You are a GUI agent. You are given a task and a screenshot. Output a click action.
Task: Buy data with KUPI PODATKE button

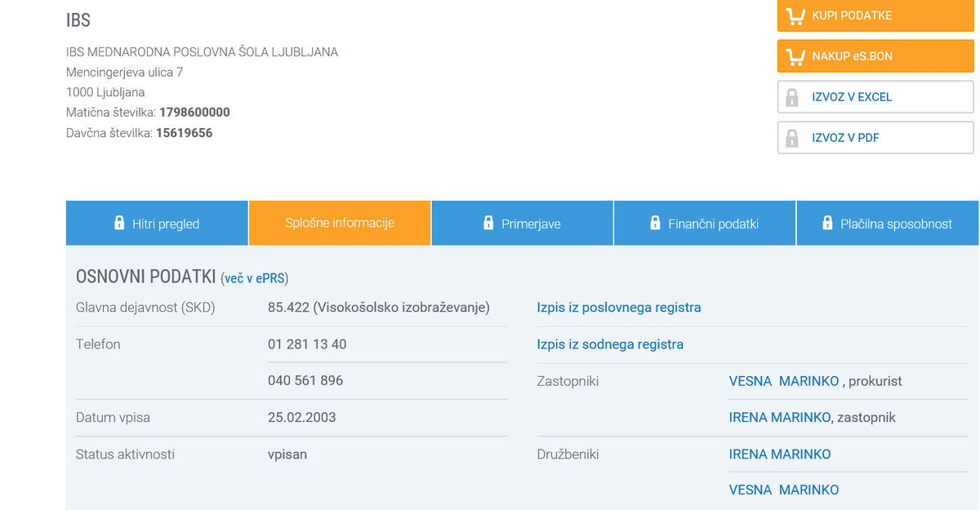[875, 16]
